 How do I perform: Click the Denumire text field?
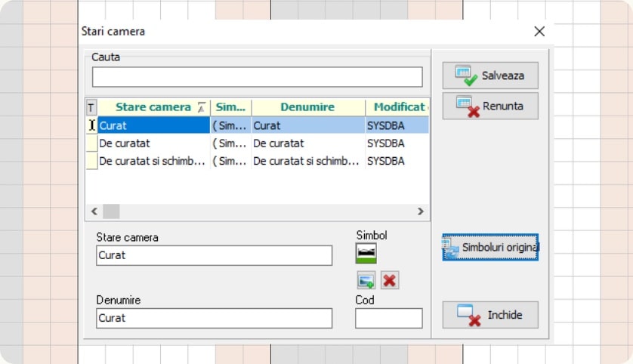click(214, 319)
